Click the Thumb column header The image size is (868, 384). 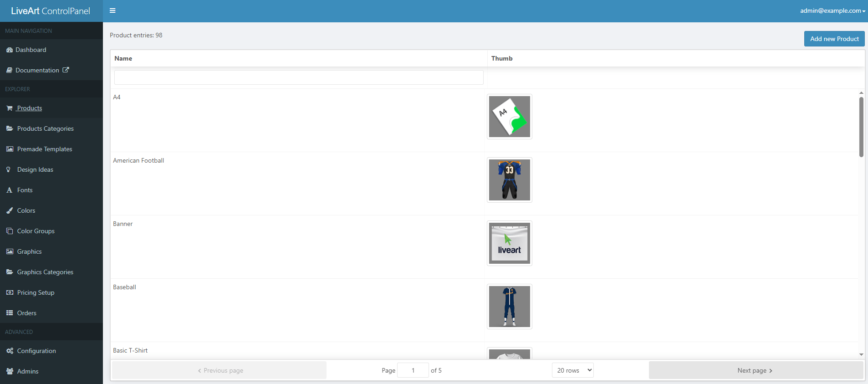click(x=676, y=58)
